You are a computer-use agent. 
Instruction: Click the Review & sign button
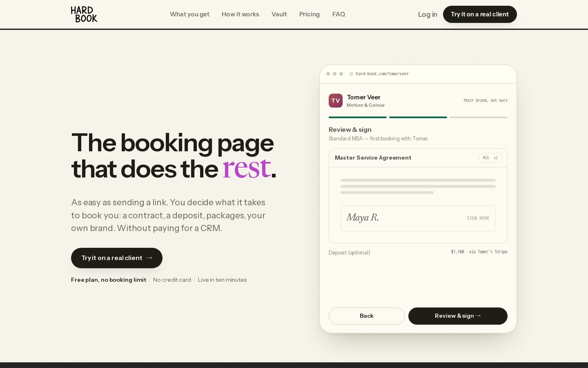click(x=458, y=316)
